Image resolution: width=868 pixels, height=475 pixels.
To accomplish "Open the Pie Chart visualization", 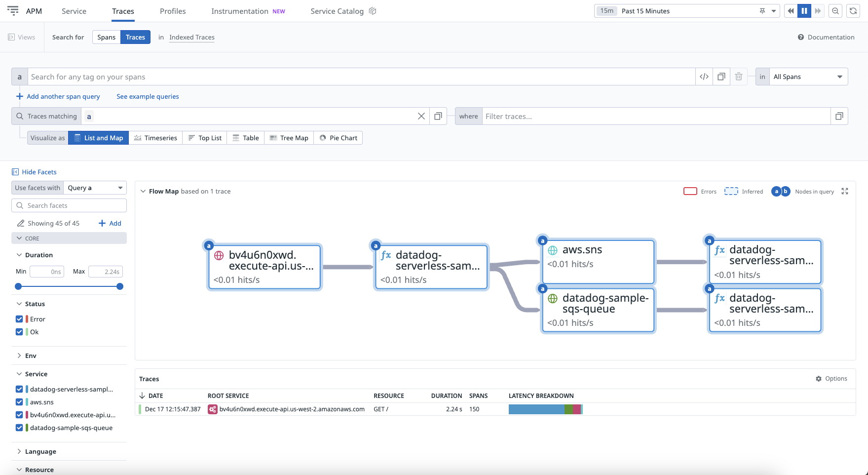I will 338,137.
